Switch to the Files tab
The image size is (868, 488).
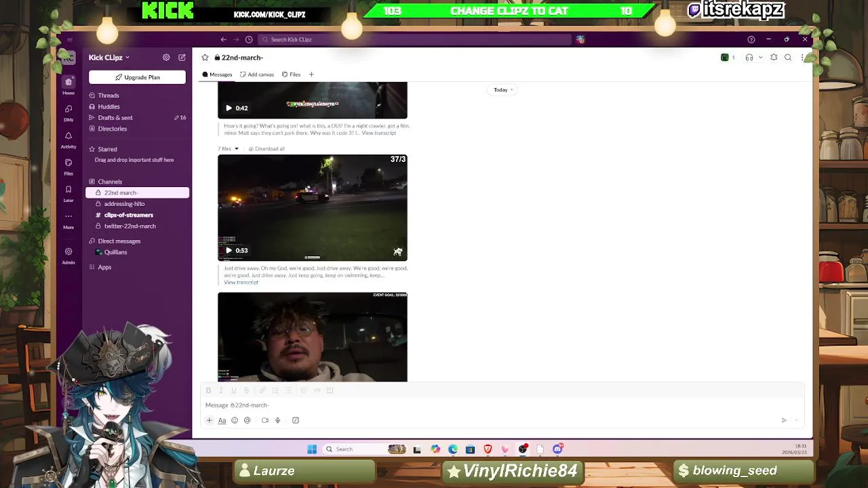[292, 75]
